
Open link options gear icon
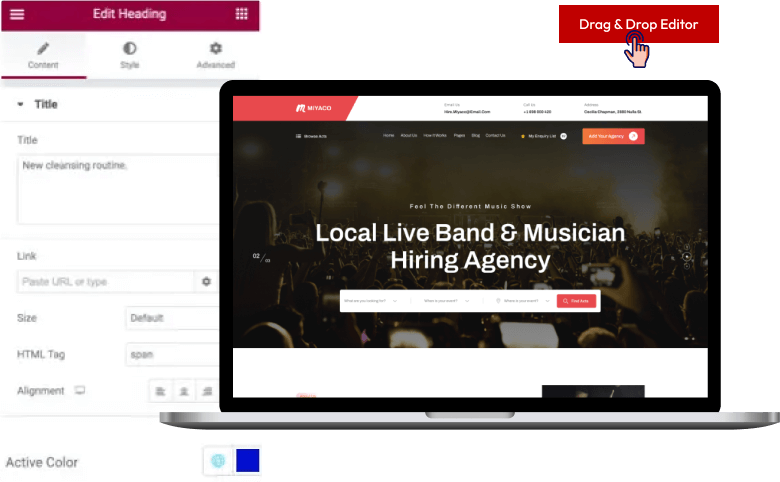click(x=206, y=282)
